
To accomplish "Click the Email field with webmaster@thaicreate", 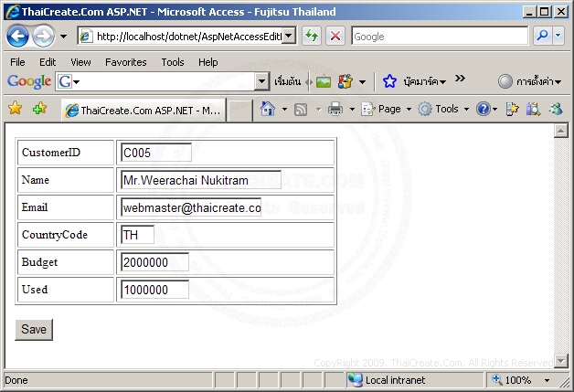I will (191, 207).
